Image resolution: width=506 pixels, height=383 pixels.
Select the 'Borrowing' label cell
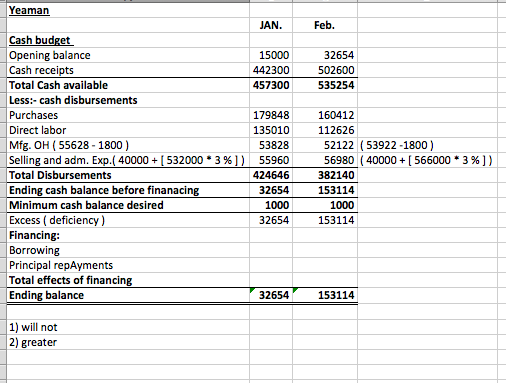(128, 250)
